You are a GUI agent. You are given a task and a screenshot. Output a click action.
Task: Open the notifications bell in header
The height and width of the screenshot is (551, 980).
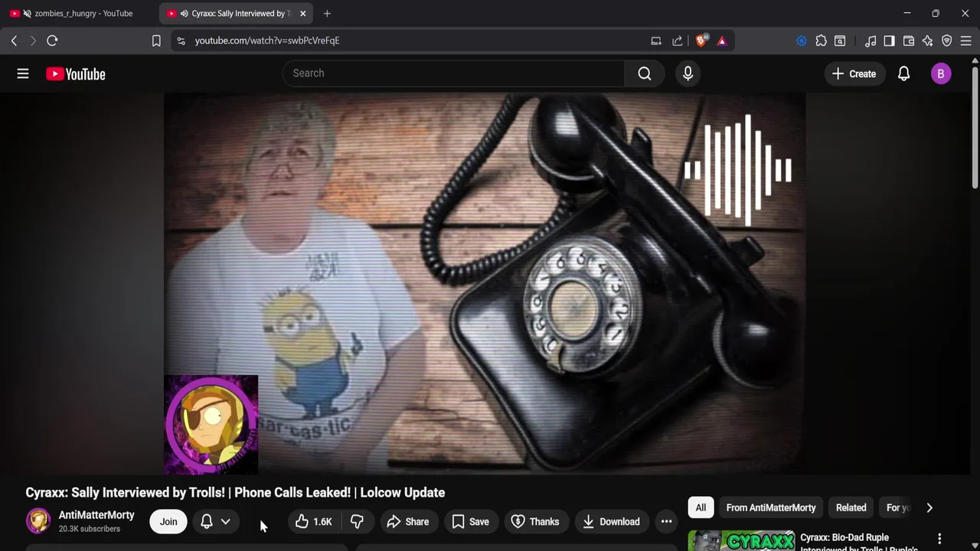(x=904, y=73)
